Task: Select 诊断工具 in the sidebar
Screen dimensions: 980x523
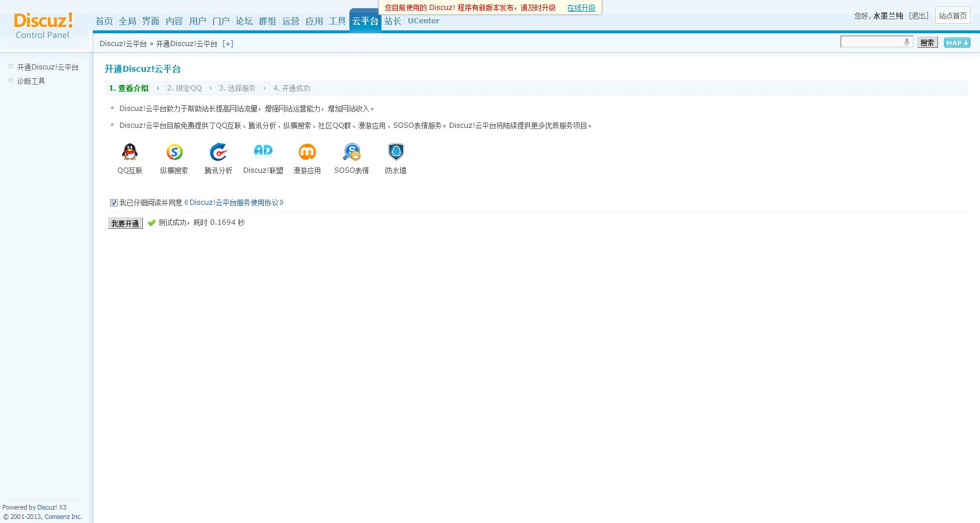Action: (31, 81)
